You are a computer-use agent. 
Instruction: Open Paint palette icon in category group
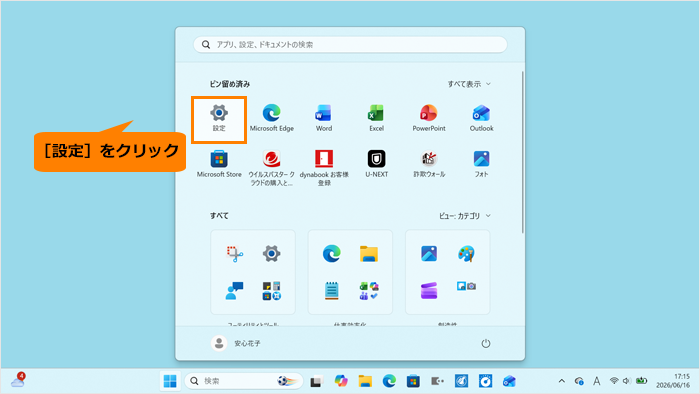click(466, 253)
